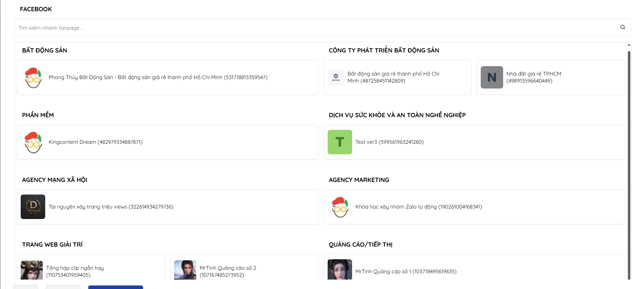Select Tài nguyên xây trang triệu views page
644x289 pixels.
pos(111,207)
